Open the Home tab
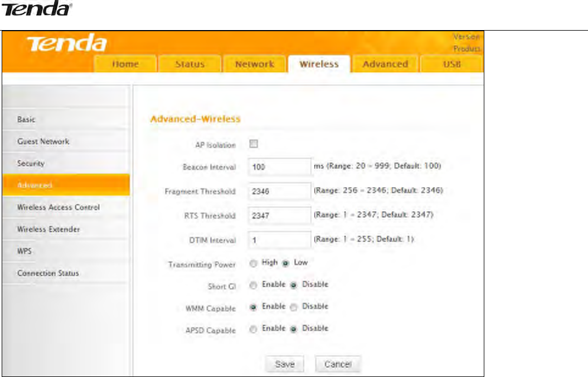588x377 pixels. (x=125, y=64)
